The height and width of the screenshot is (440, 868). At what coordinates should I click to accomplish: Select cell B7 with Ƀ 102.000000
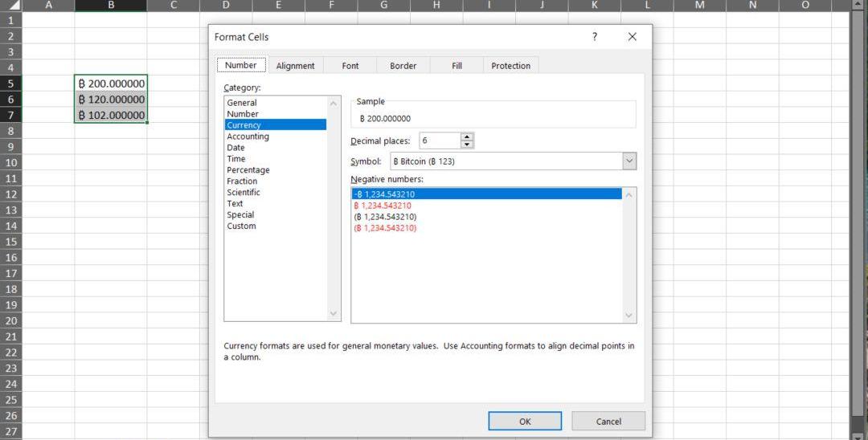111,115
